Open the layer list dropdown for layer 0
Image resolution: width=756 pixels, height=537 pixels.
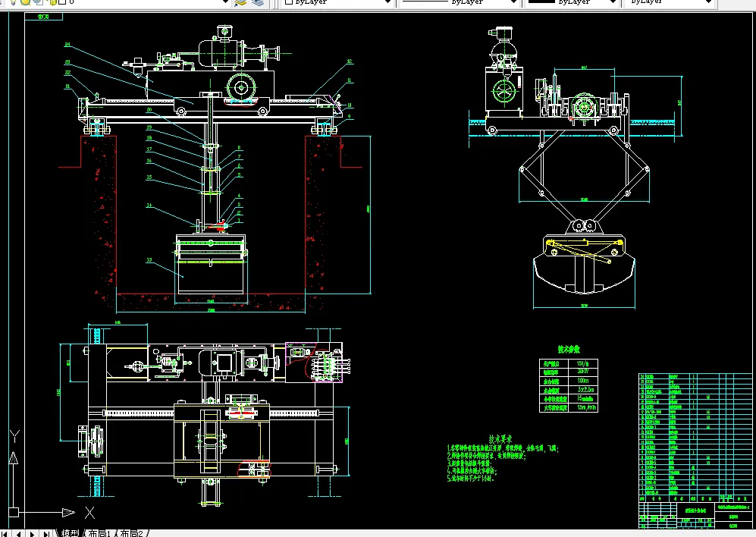(x=224, y=2)
